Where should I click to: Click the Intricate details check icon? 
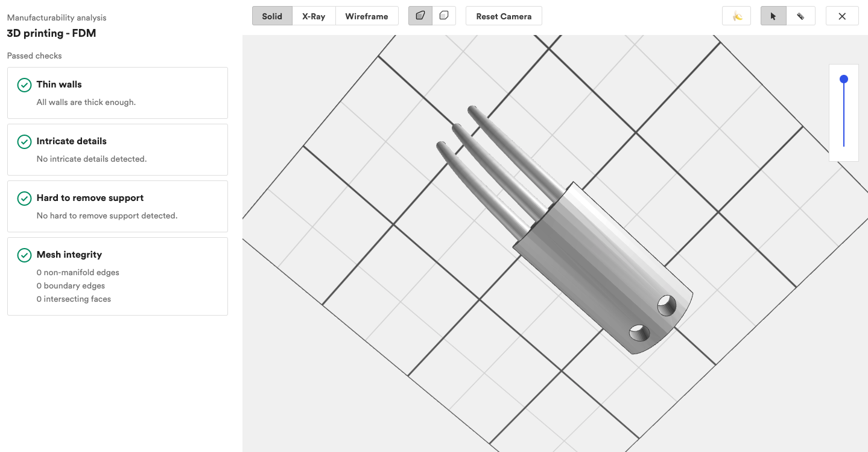click(x=24, y=142)
